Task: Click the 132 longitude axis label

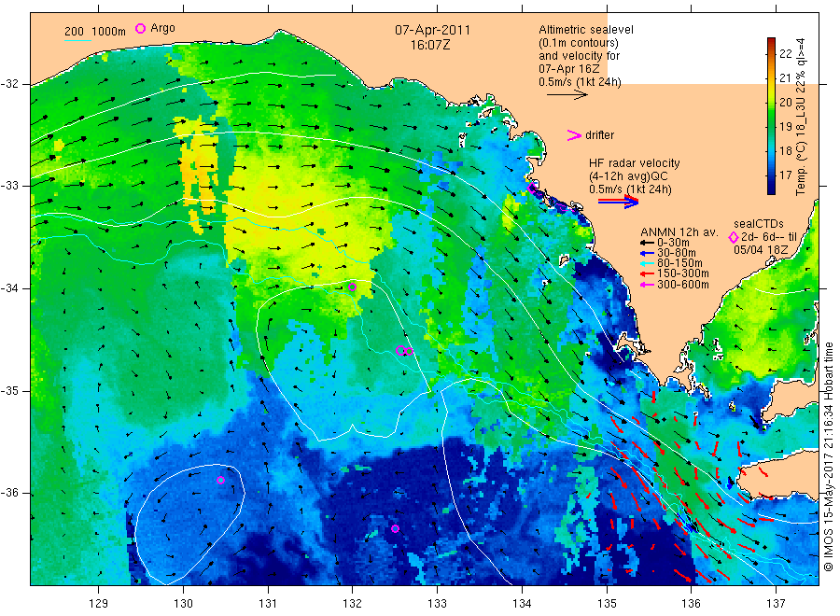Action: pyautogui.click(x=353, y=604)
